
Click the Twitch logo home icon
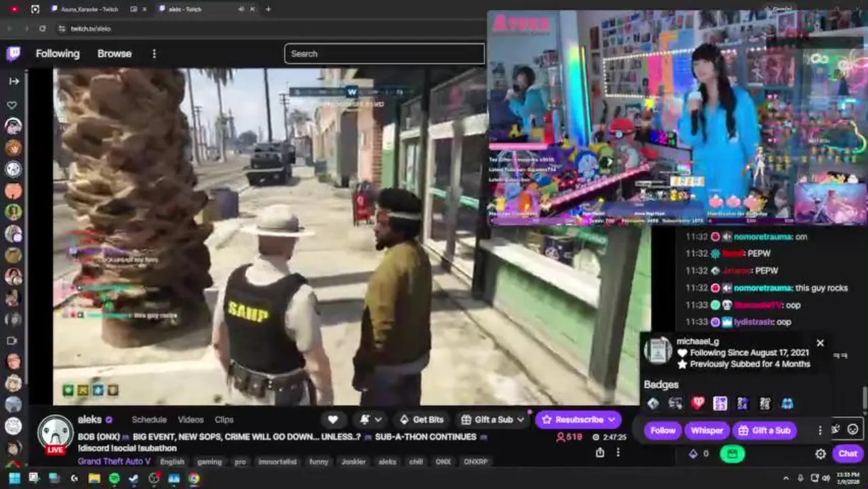click(13, 54)
